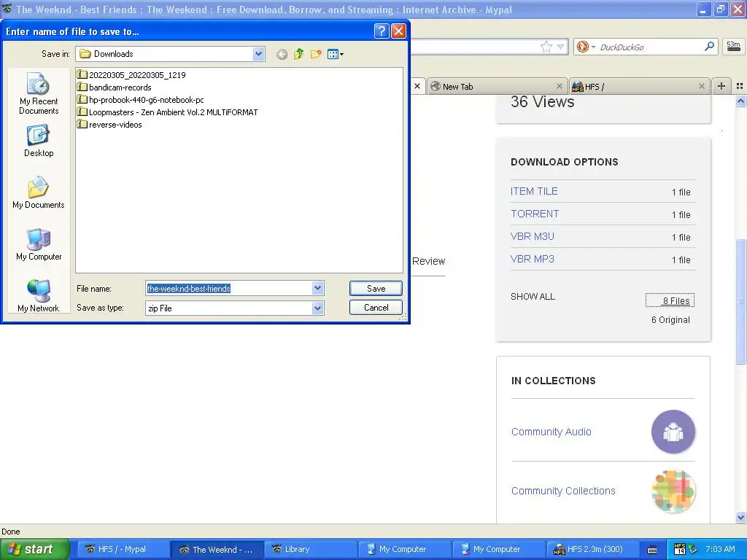Viewport: 747px width, 560px height.
Task: Open the VBR MP3 download link
Action: 532,259
